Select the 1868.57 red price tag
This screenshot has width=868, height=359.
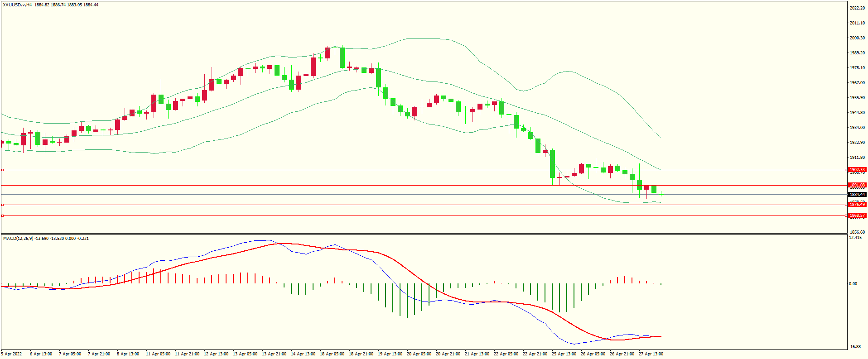(857, 215)
